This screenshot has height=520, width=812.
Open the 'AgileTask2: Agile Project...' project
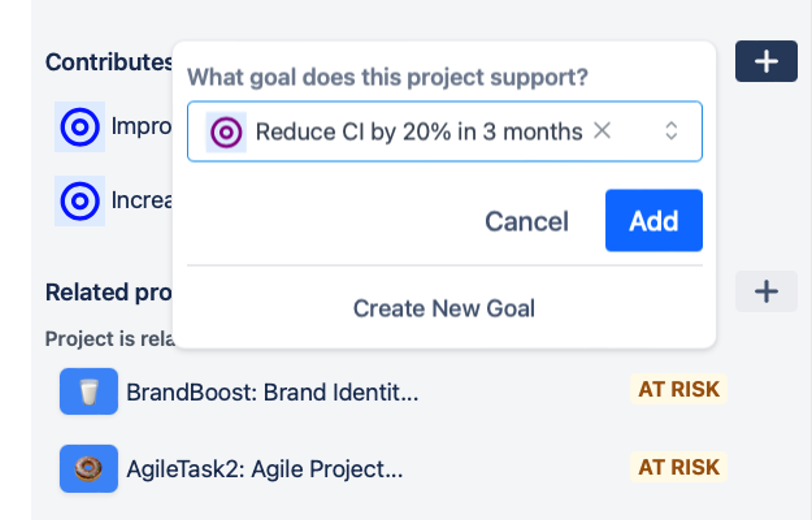(265, 469)
